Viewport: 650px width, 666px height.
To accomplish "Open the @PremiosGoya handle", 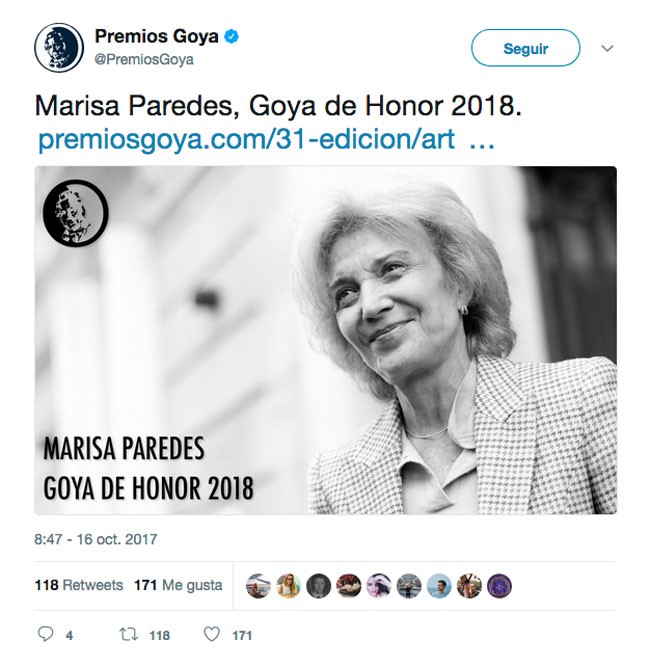I will tap(144, 59).
